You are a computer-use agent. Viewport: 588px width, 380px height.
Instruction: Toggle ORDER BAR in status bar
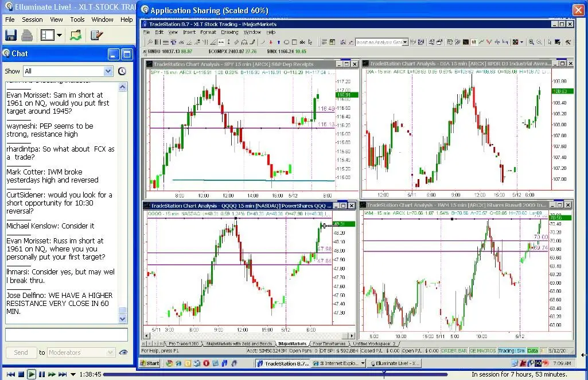click(x=454, y=351)
